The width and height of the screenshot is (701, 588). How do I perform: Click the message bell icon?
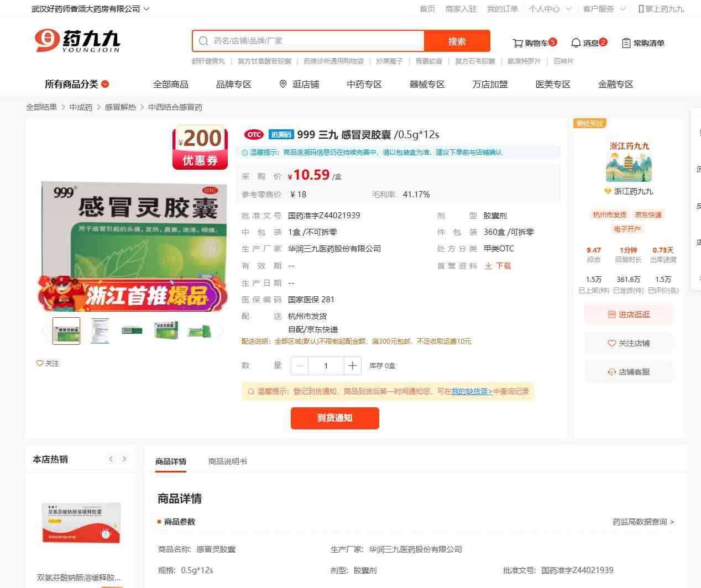coord(576,43)
